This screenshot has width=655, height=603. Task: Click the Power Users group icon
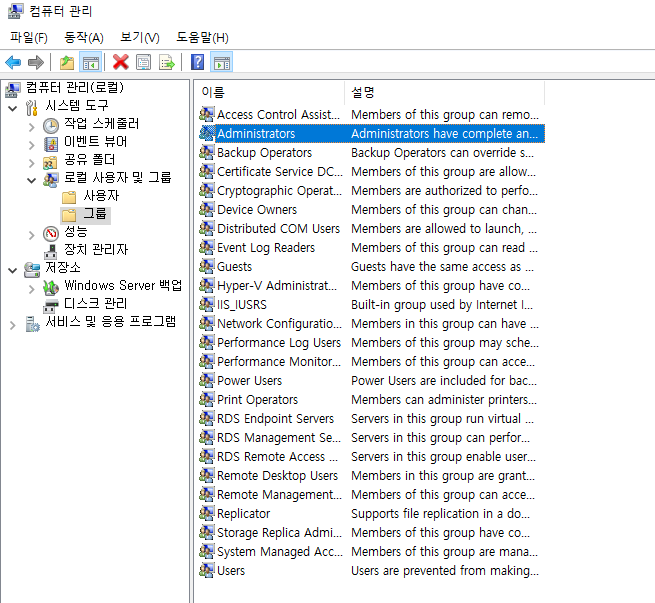click(206, 380)
